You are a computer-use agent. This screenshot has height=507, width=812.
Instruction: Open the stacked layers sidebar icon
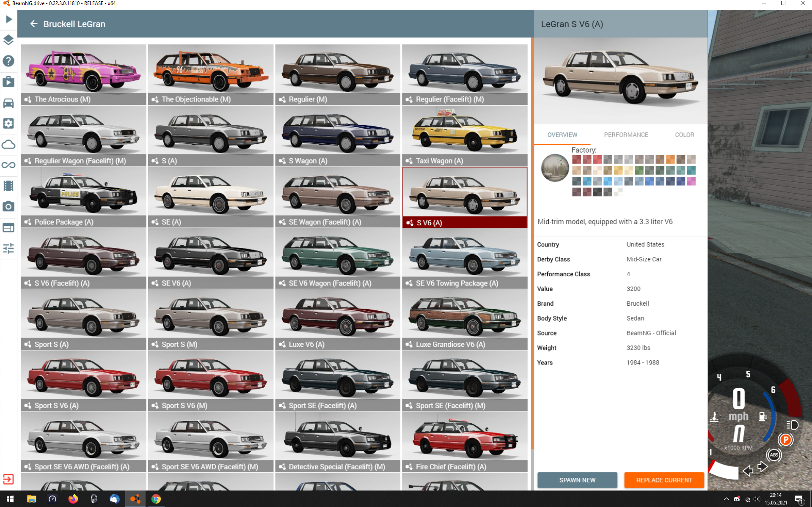(x=8, y=40)
